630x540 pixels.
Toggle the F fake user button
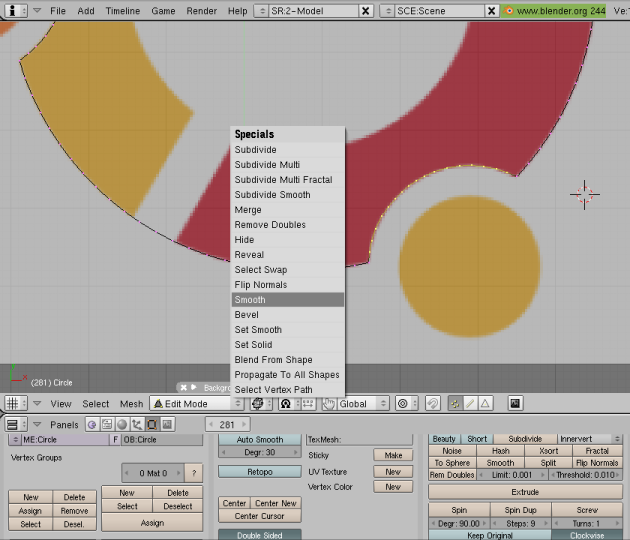tap(115, 440)
